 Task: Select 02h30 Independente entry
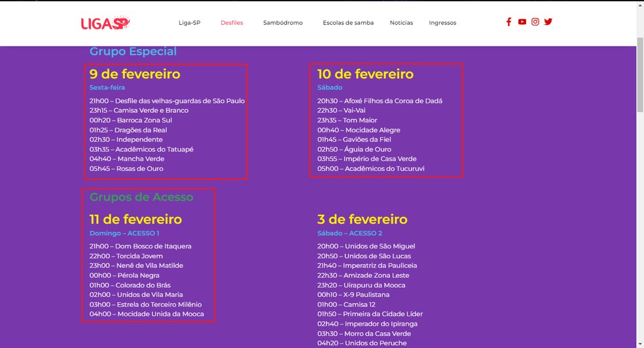[x=126, y=140]
